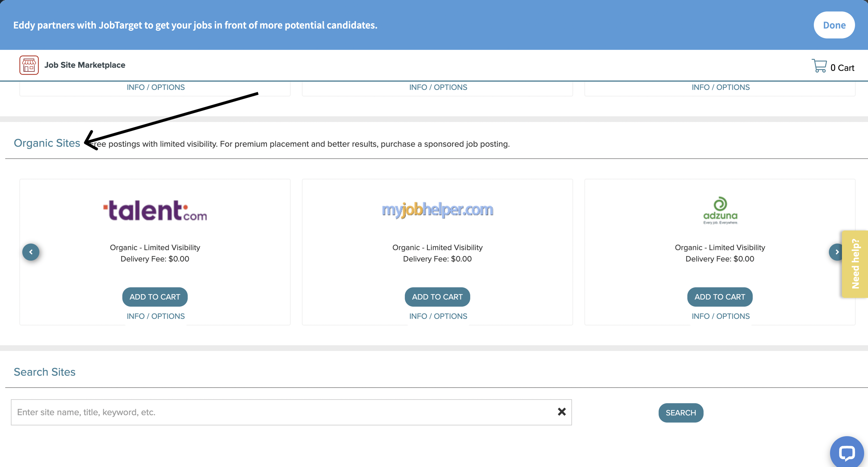
Task: Click myjobhelper.com Organic - Limited Visibility text
Action: (437, 247)
